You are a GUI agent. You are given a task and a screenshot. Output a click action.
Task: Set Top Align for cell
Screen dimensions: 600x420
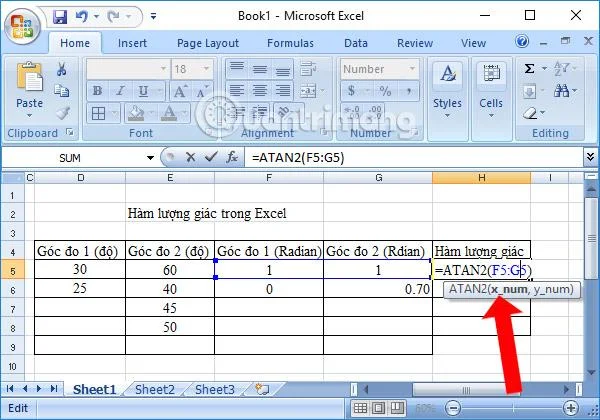click(x=237, y=68)
